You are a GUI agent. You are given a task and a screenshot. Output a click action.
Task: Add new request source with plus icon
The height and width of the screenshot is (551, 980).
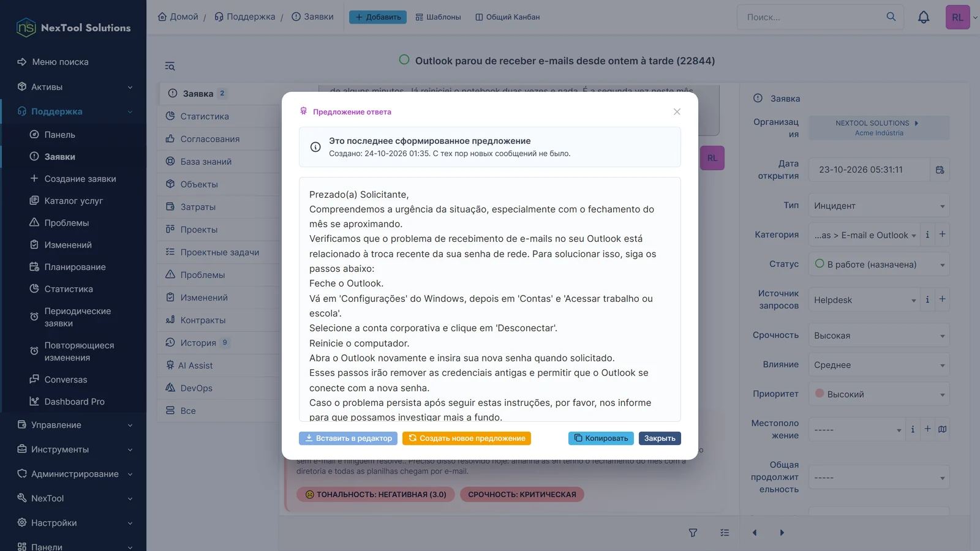pyautogui.click(x=942, y=299)
